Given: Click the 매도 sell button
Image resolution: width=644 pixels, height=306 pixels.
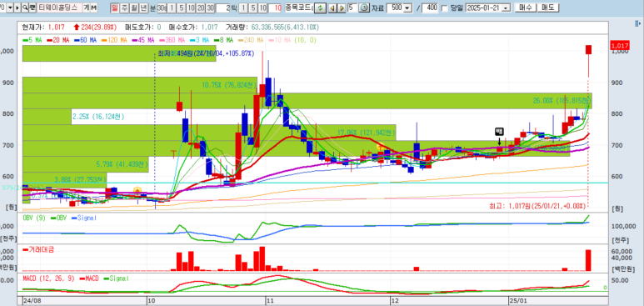Looking at the screenshot, I should pyautogui.click(x=547, y=8).
